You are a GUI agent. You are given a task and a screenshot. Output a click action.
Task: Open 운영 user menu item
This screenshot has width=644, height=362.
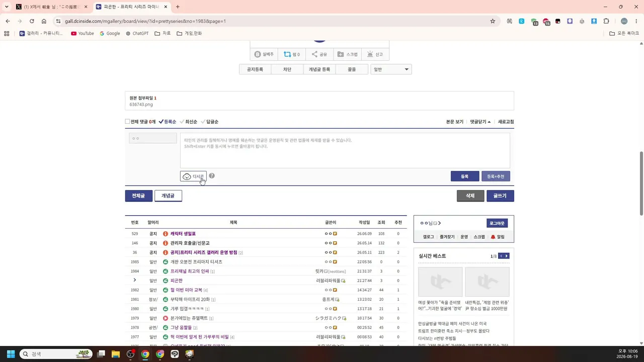[464, 237]
